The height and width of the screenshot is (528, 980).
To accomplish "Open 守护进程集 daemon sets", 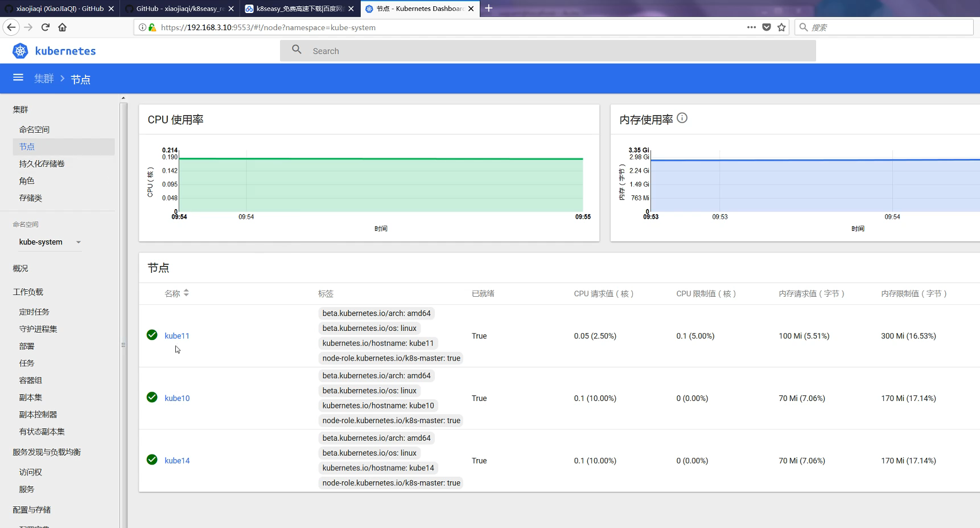I will point(38,329).
